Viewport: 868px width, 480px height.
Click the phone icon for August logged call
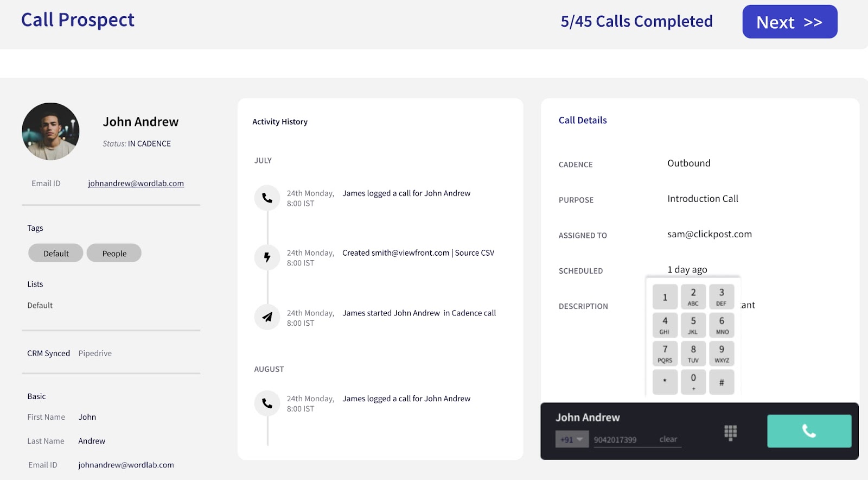point(267,403)
